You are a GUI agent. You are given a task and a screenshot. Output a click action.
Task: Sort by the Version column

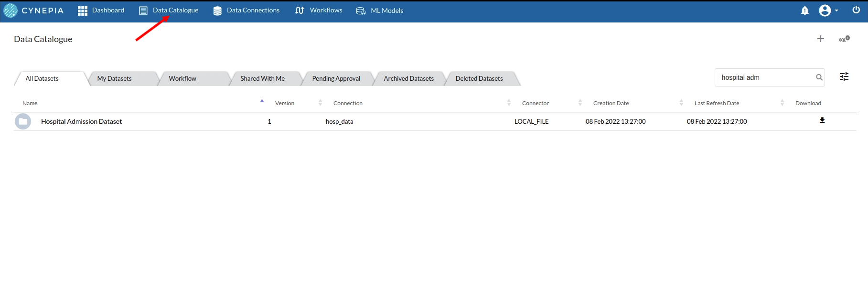click(320, 103)
